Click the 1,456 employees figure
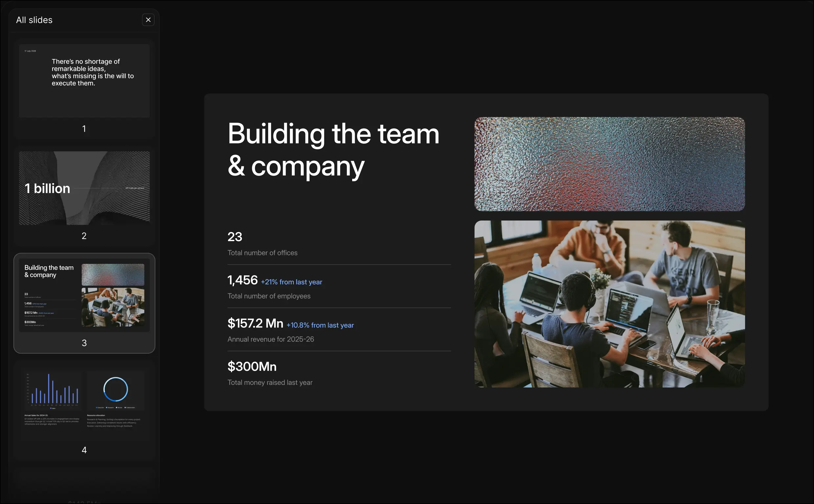Viewport: 814px width, 504px height. [x=242, y=280]
